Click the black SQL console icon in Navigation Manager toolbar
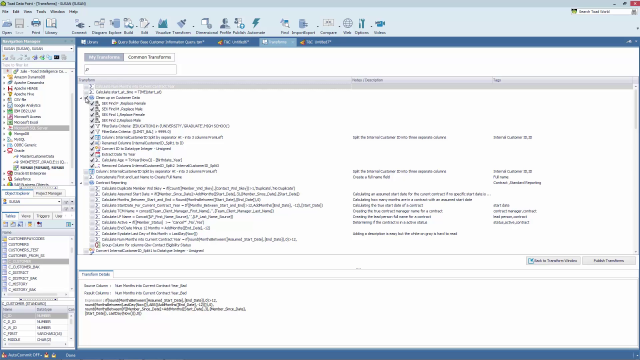This screenshot has height=360, width=640. 56,58
